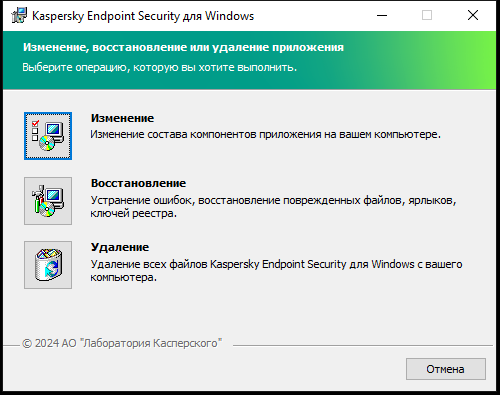Click the greyed-out maximize window button
500x395 pixels.
(427, 15)
